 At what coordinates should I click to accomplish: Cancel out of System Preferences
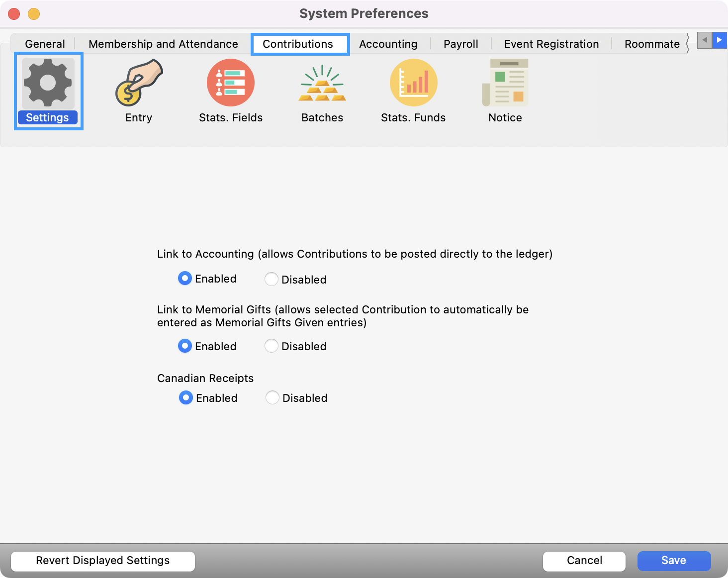(x=584, y=561)
